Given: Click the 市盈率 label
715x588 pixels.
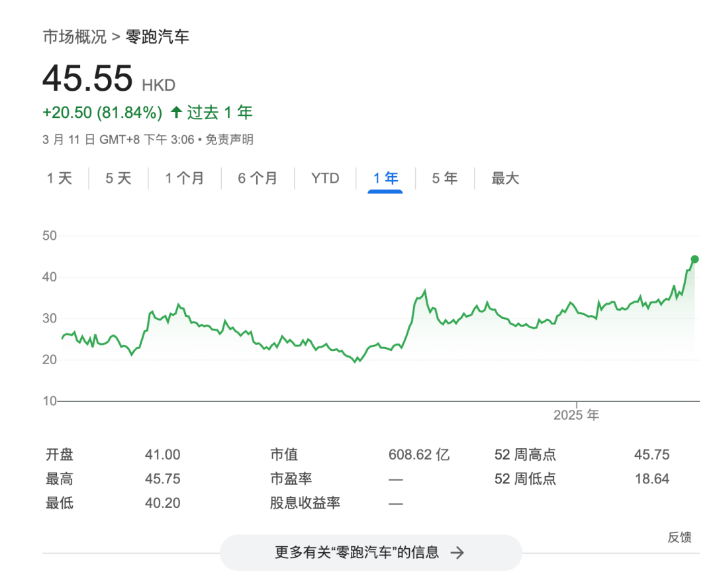Looking at the screenshot, I should 291,479.
